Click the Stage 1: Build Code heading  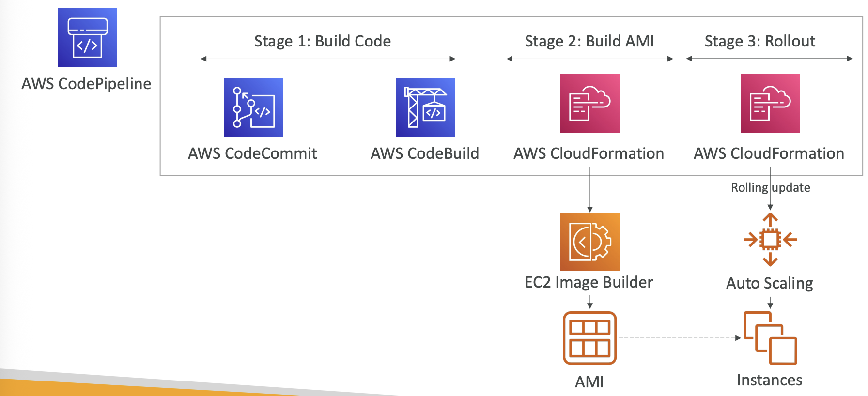click(x=323, y=41)
